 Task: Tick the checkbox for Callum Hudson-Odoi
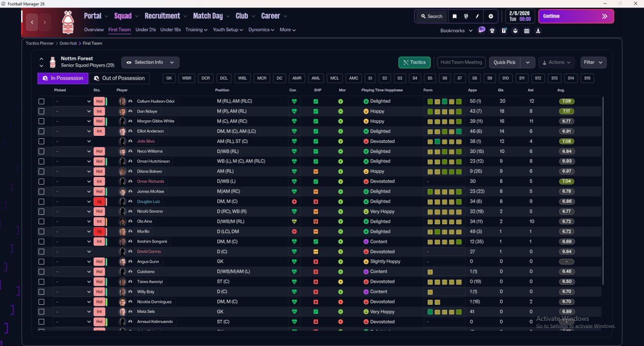(41, 101)
